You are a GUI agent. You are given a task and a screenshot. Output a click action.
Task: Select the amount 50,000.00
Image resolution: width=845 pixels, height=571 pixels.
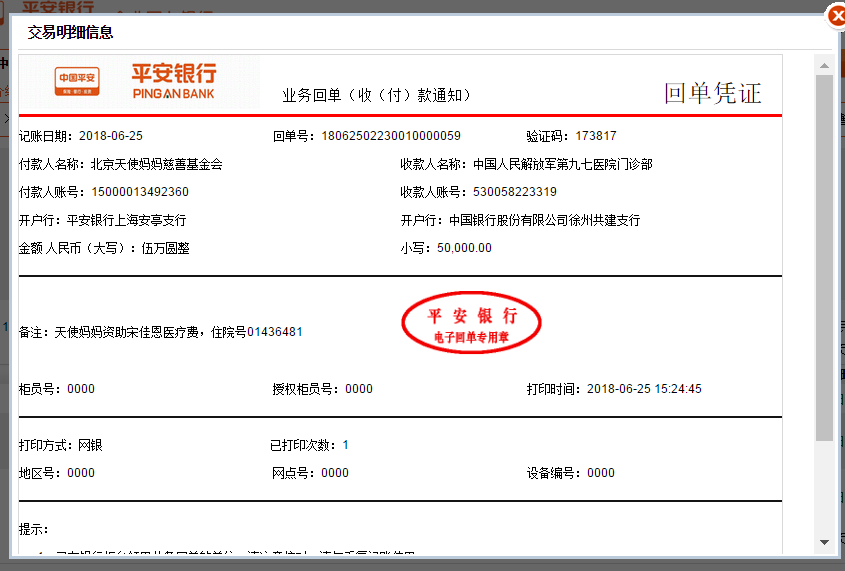[x=464, y=248]
